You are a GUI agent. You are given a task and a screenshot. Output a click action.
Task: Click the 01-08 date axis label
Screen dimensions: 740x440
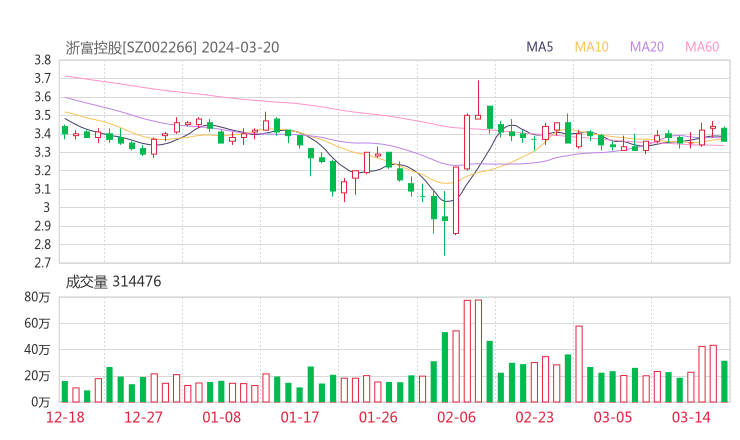(221, 417)
